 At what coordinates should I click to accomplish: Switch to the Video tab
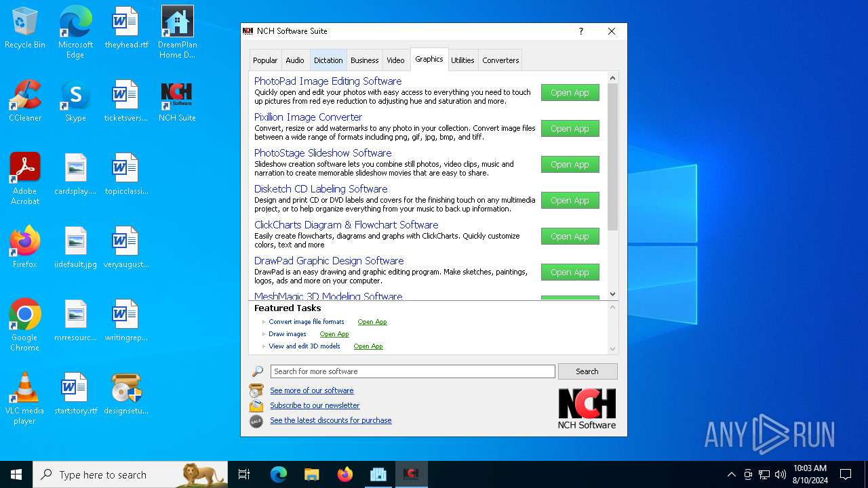tap(396, 60)
